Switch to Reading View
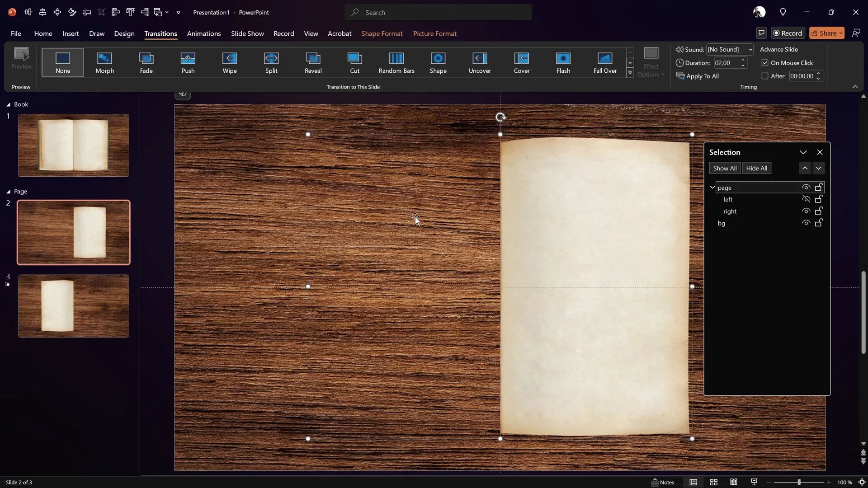 [734, 482]
